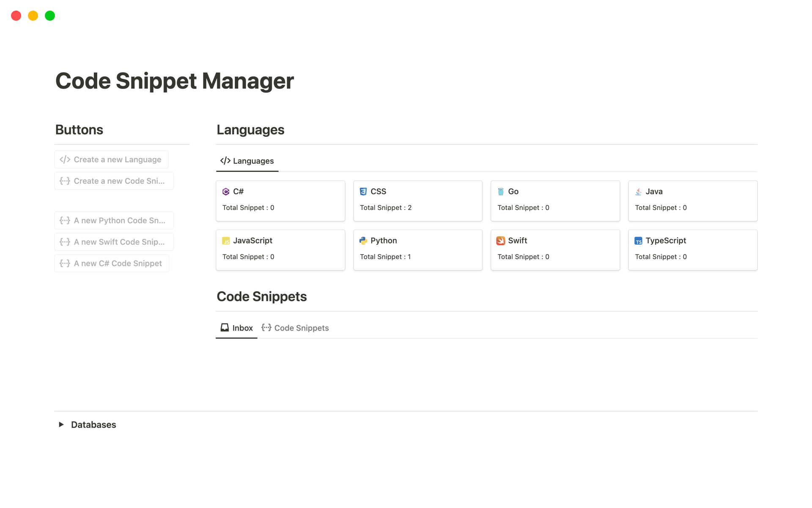This screenshot has height=508, width=812.
Task: Open the Languages view tab
Action: click(247, 161)
